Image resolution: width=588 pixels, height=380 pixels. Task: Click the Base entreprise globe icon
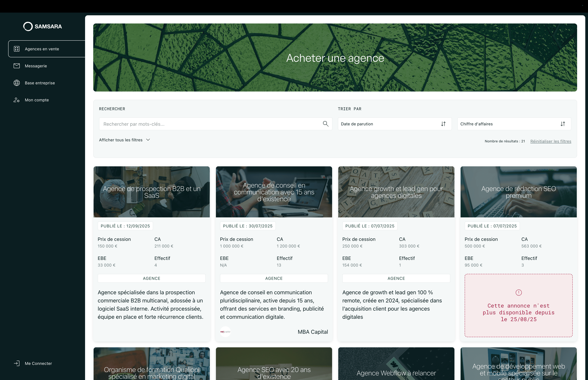[17, 83]
